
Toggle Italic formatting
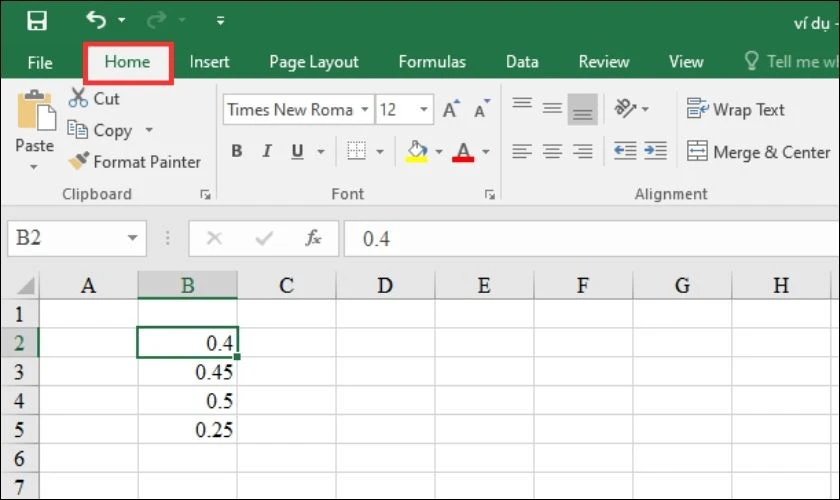coord(267,152)
